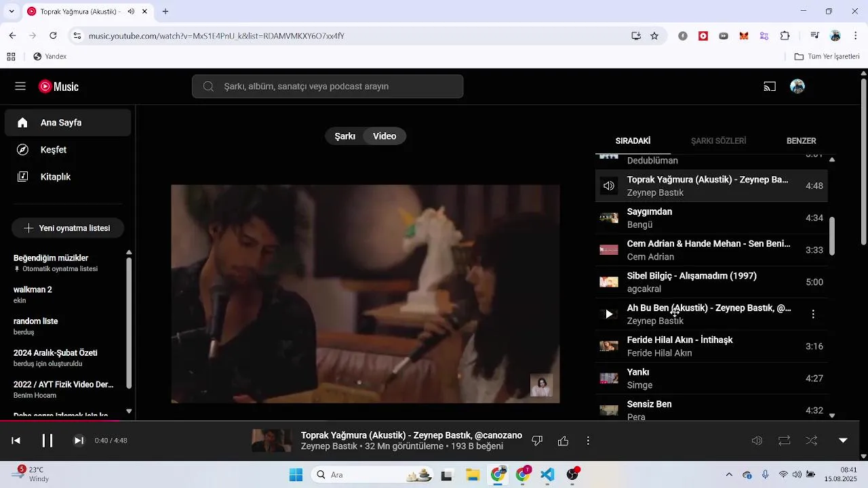Open the Yandex bookmark
The image size is (868, 488).
[50, 56]
